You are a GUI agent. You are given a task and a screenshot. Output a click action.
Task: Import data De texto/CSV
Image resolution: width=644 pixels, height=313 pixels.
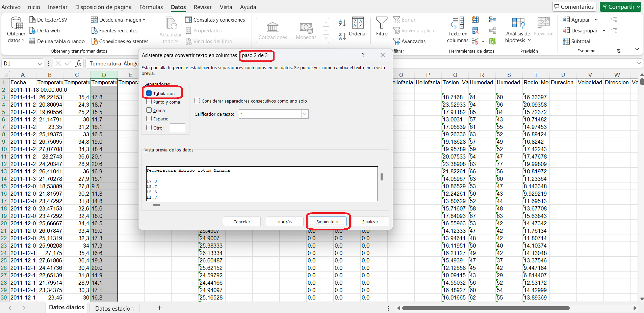[48, 20]
